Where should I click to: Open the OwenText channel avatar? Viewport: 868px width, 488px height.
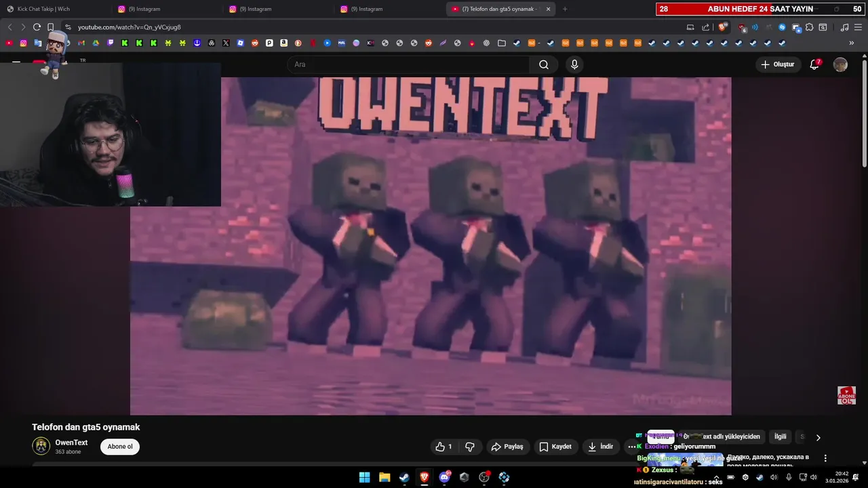[41, 446]
